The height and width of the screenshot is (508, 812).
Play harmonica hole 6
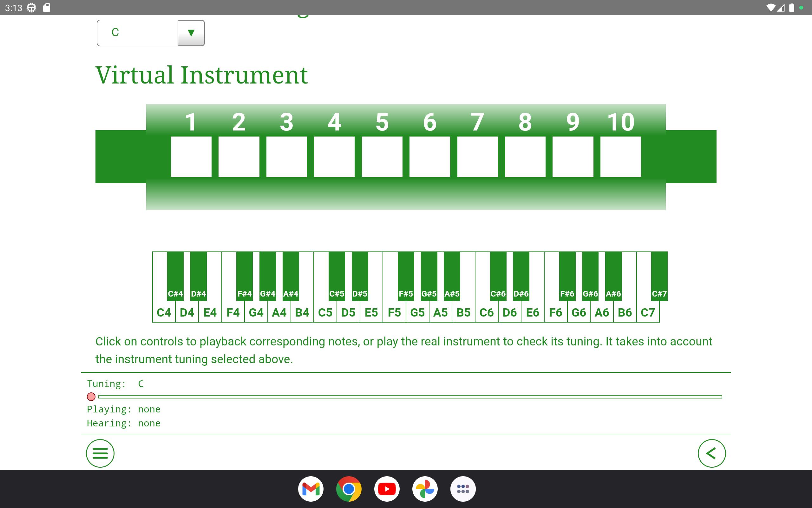[430, 157]
